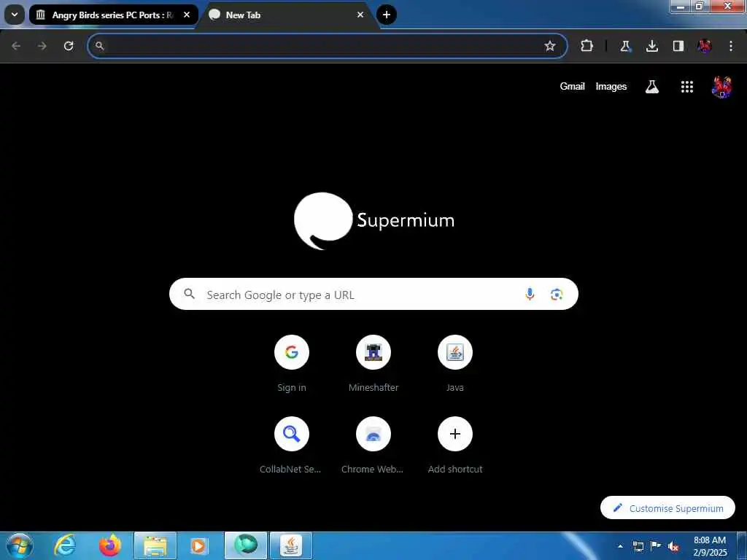Open the clock showing 8:08 AM
Screen dimensions: 747x560
(x=710, y=546)
